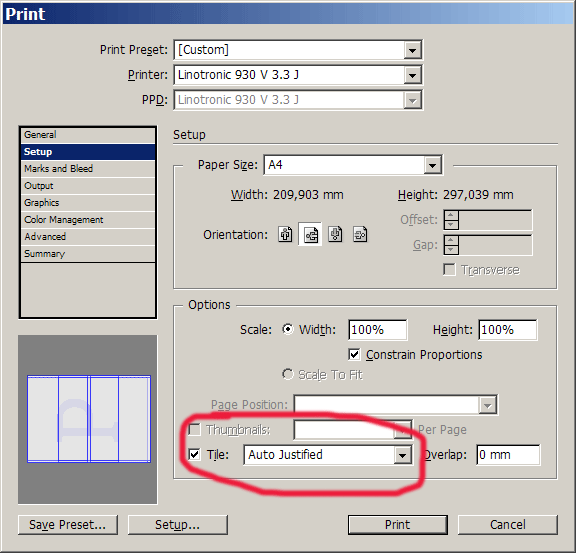Select the Scale Width radio button
The width and height of the screenshot is (576, 553).
pyautogui.click(x=288, y=329)
